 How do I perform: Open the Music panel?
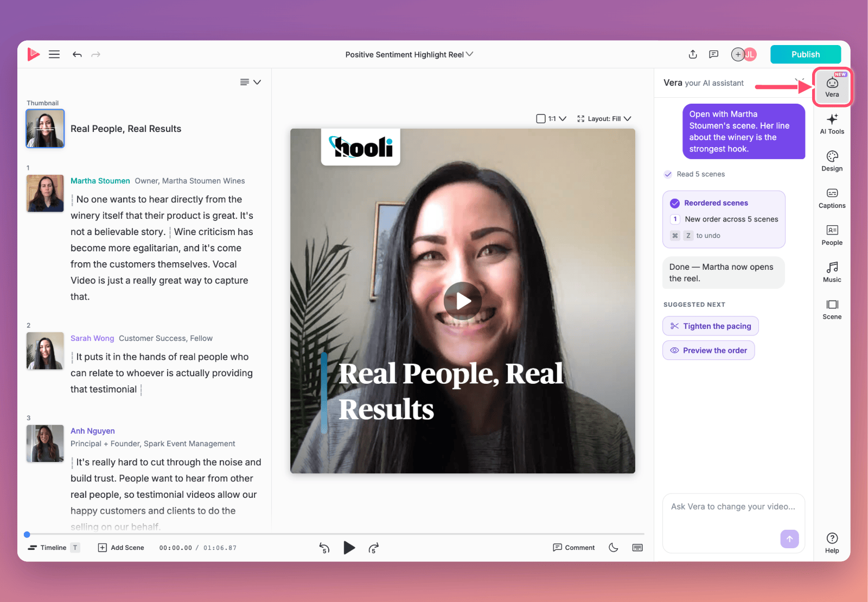832,272
